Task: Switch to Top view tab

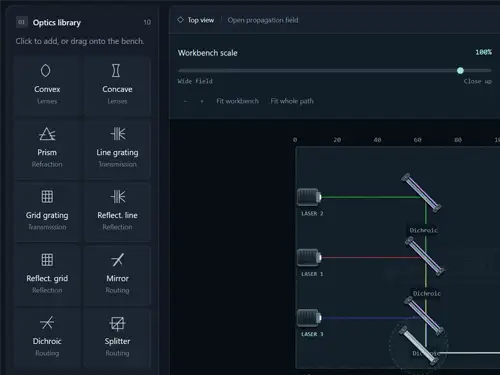Action: (201, 20)
